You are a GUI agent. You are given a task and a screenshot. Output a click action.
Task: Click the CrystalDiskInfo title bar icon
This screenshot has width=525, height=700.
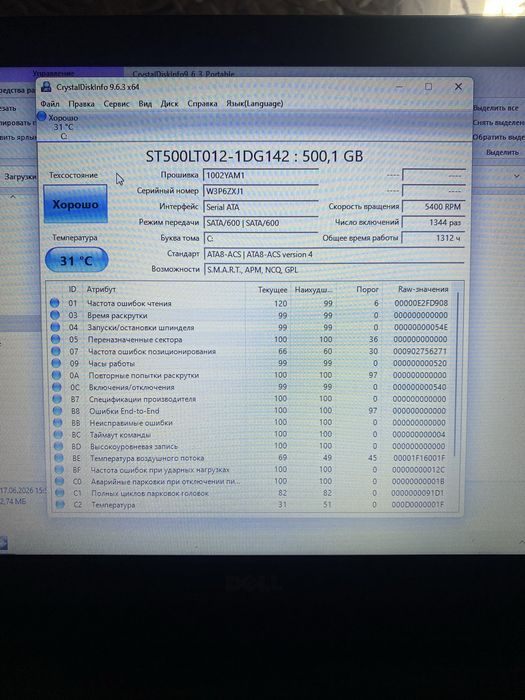[46, 87]
